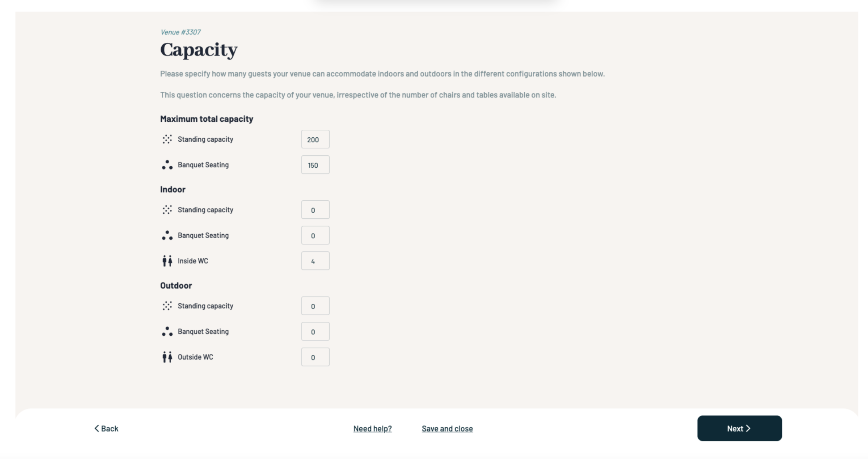Click the Inside WC restroom icon
This screenshot has height=459, width=868.
point(167,261)
